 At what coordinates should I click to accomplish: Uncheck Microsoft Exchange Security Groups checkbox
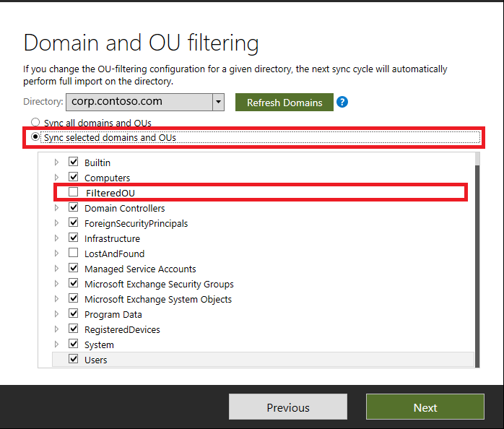click(x=73, y=283)
